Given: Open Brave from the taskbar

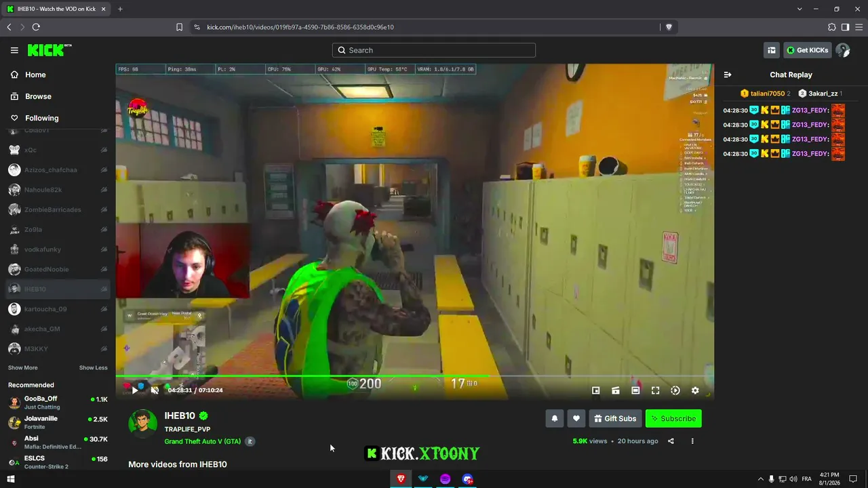Looking at the screenshot, I should [401, 479].
